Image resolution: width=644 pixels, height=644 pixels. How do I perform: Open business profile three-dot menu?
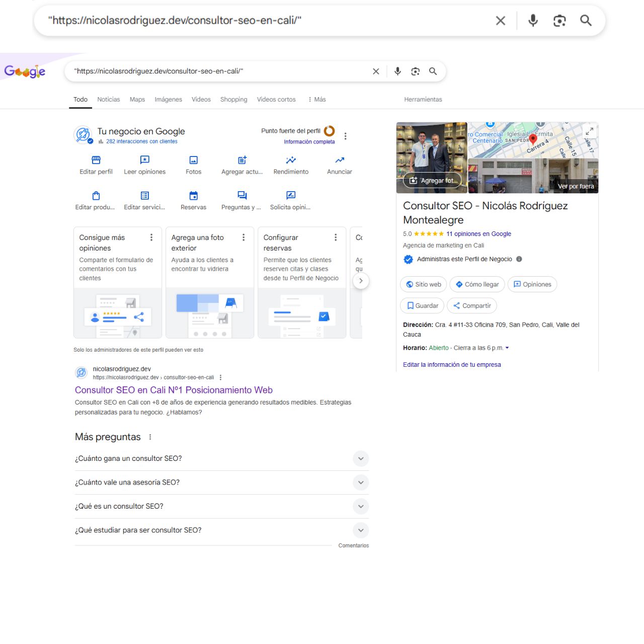(x=345, y=136)
